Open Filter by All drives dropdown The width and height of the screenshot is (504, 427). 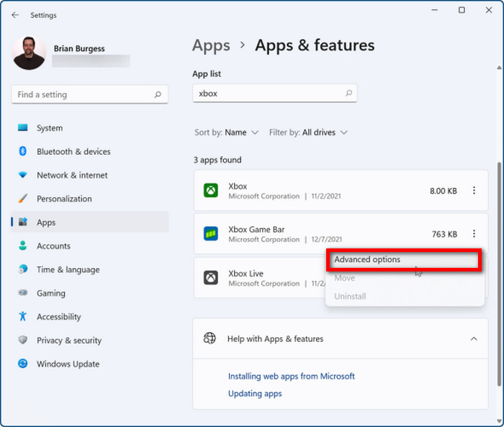[x=308, y=132]
